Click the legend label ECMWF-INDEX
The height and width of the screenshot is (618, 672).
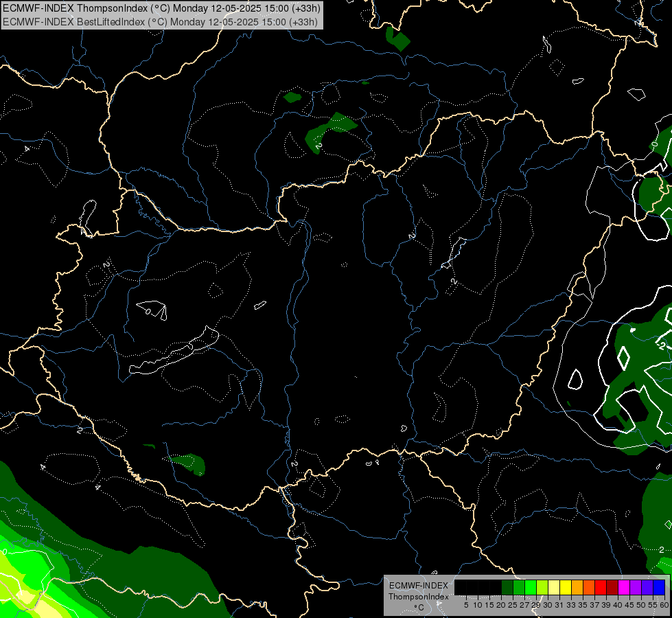point(419,586)
